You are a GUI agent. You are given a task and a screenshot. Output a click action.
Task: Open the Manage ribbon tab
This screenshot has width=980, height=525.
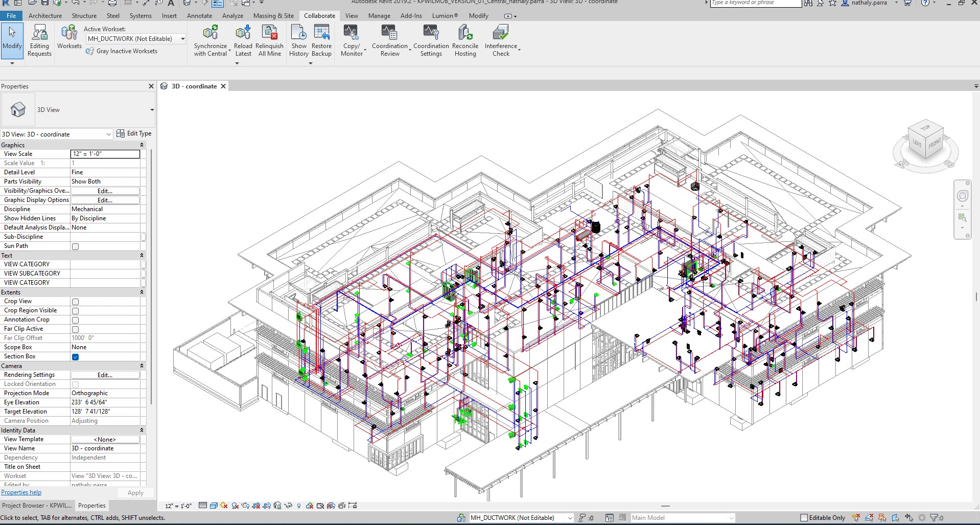tap(379, 16)
